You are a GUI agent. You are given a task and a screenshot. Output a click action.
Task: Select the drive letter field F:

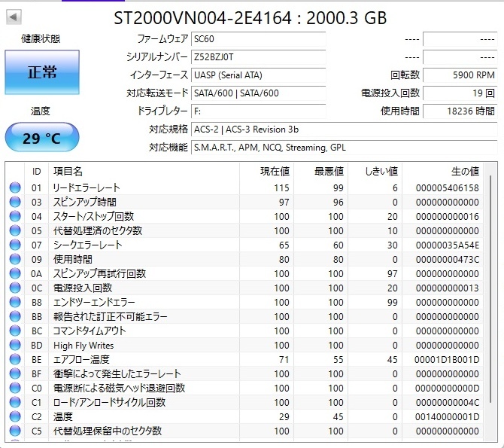tap(259, 111)
